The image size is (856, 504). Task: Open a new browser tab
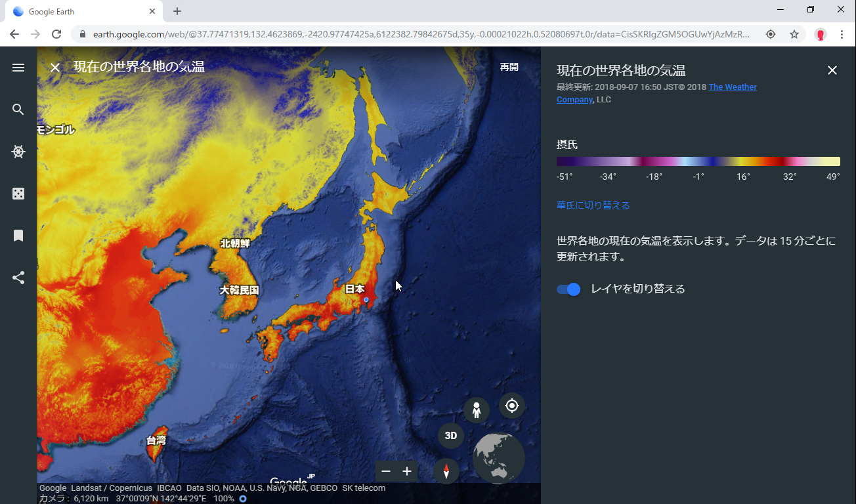177,11
